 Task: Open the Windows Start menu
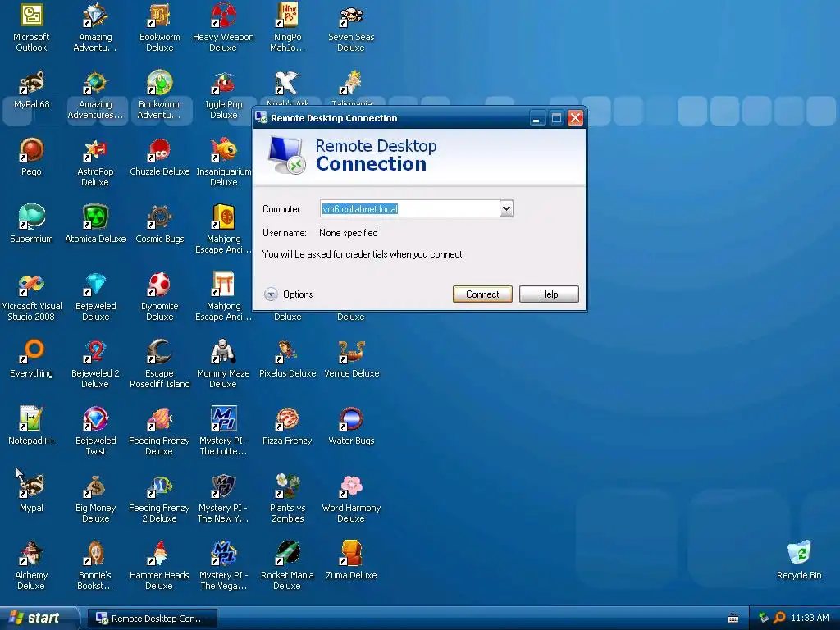tap(39, 618)
